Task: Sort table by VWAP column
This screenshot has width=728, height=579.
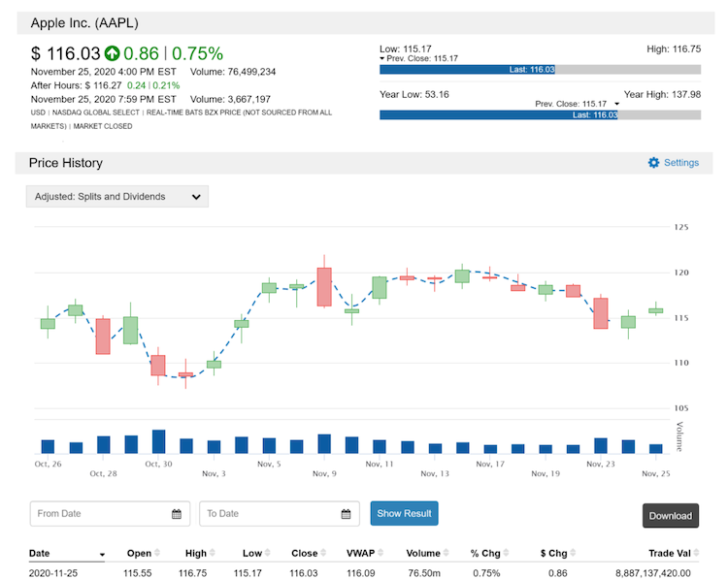Action: pyautogui.click(x=364, y=553)
